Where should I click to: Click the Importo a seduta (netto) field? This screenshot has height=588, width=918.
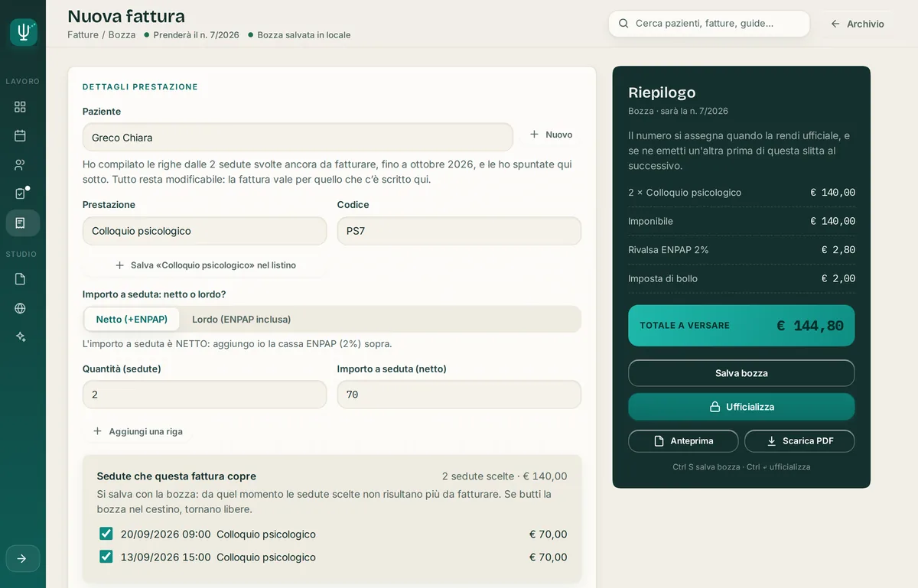[459, 395]
